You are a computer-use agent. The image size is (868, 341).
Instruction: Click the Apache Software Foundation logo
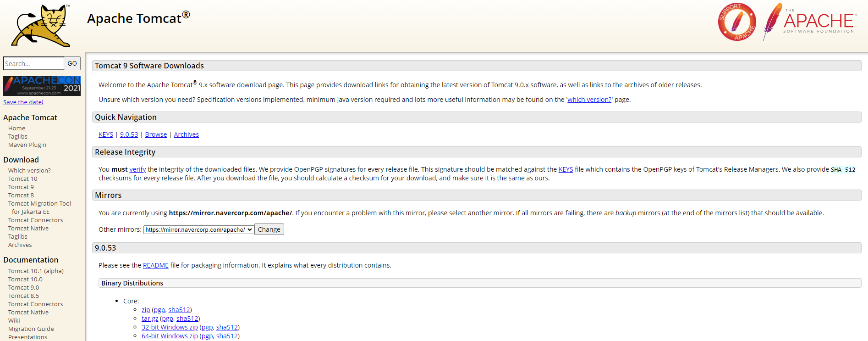point(810,21)
